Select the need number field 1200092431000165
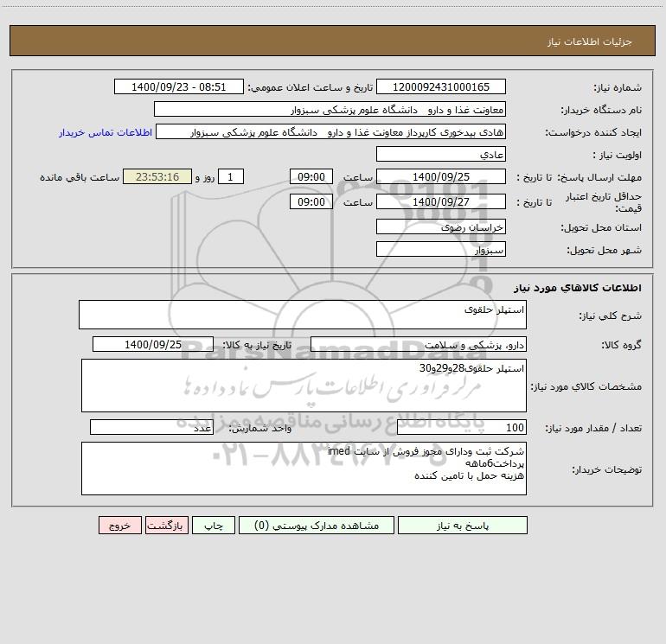666x644 pixels. pos(441,87)
